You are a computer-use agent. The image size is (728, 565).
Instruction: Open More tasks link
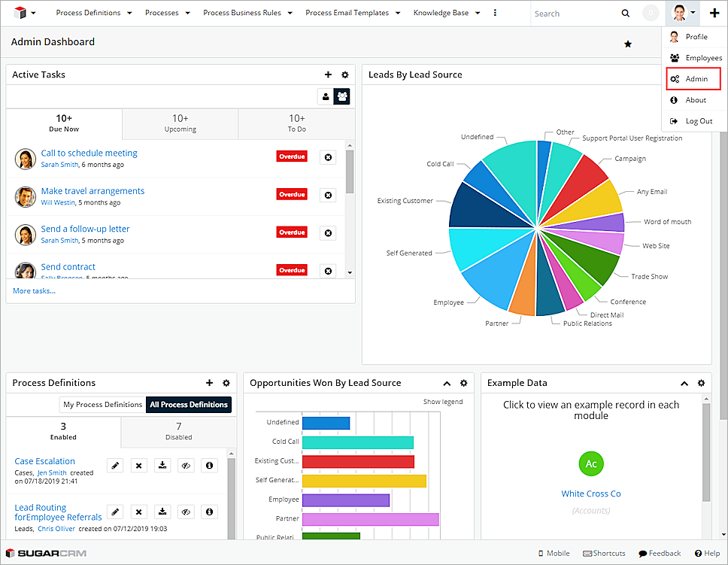34,290
